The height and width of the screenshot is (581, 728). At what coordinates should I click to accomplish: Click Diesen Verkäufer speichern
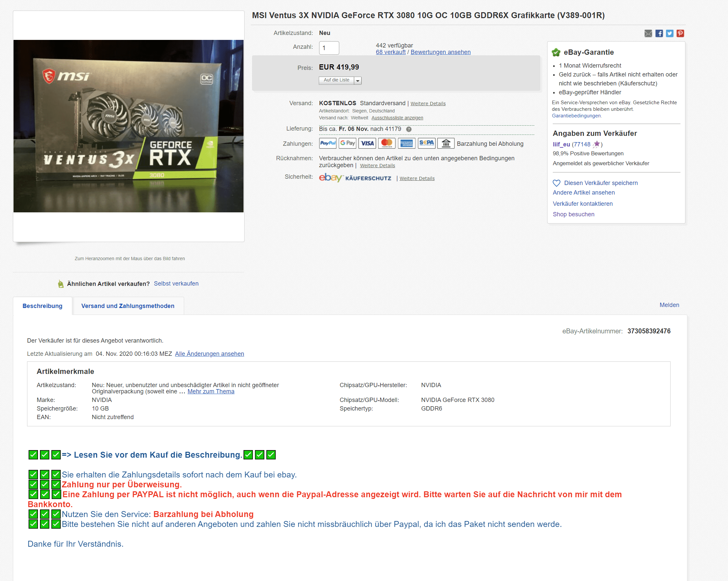tap(601, 183)
